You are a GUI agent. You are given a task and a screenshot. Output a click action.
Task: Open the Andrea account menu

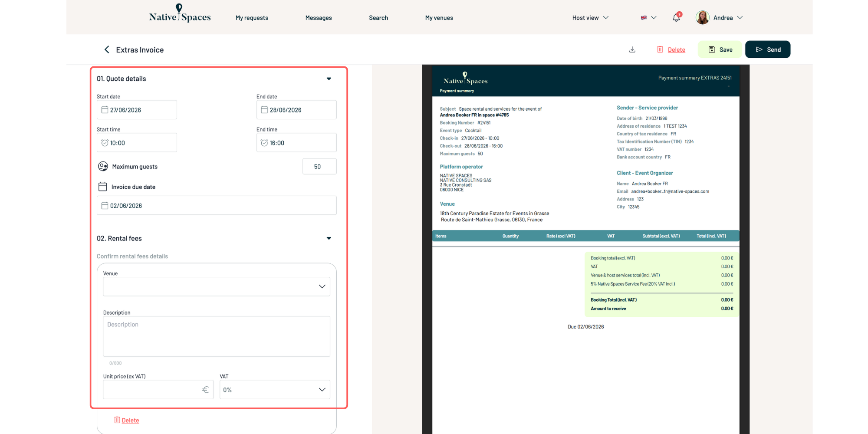[728, 18]
